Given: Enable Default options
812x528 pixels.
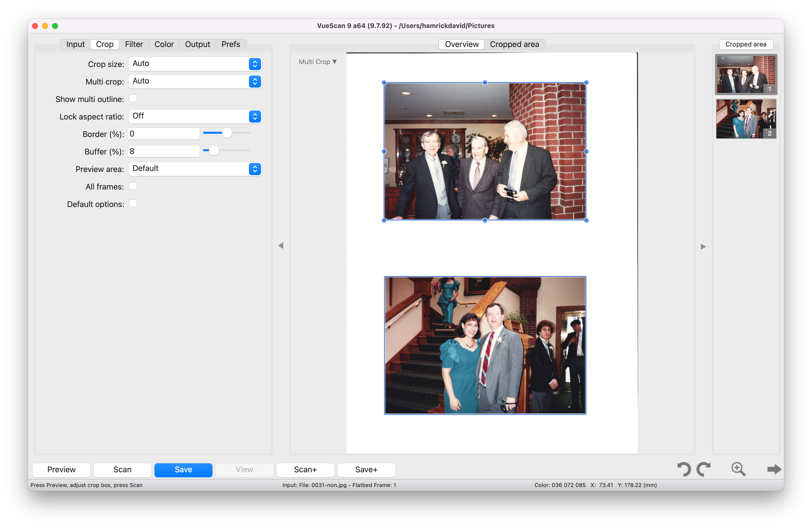Looking at the screenshot, I should [x=133, y=203].
